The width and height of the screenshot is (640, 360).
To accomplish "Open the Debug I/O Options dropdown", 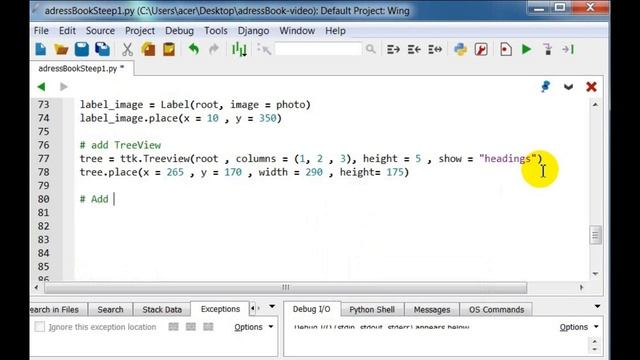I will 579,327.
